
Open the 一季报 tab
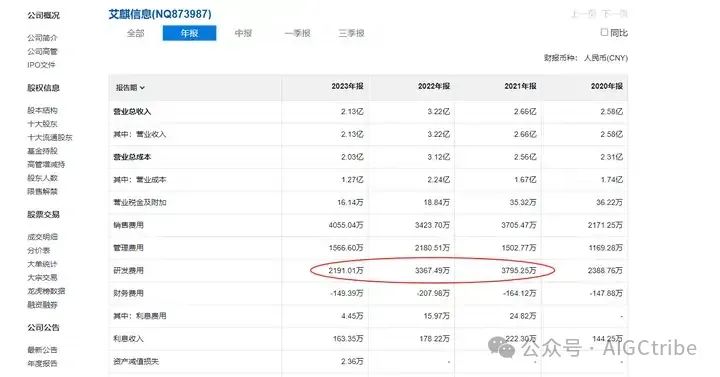pyautogui.click(x=298, y=33)
